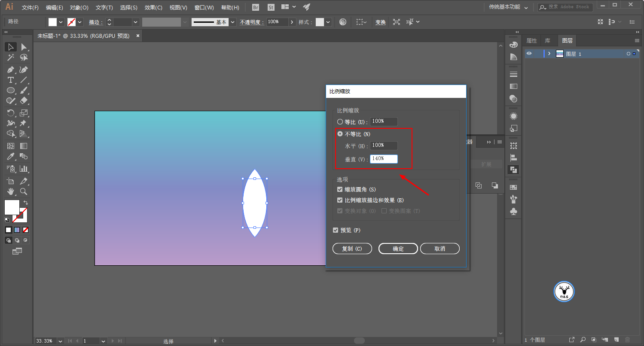Click the Stock (St) icon

(x=271, y=7)
